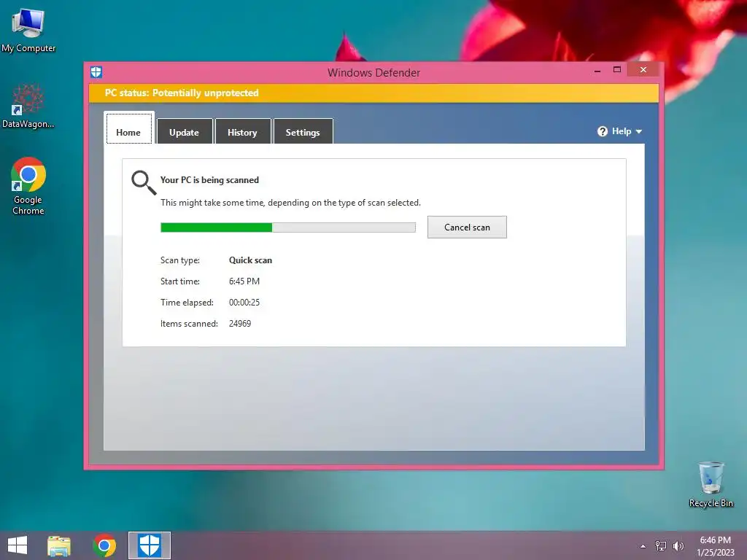Click the 'This might take some time' message

pyautogui.click(x=290, y=203)
